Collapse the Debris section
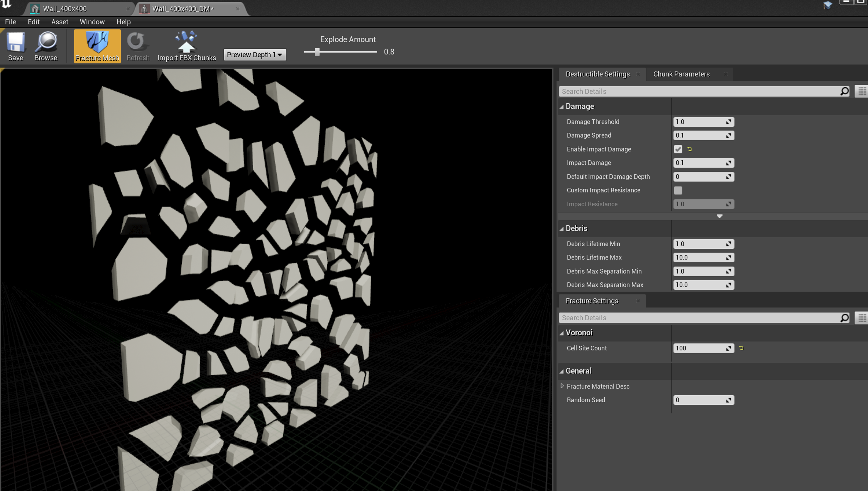Screen dimensions: 868x491 [562, 229]
